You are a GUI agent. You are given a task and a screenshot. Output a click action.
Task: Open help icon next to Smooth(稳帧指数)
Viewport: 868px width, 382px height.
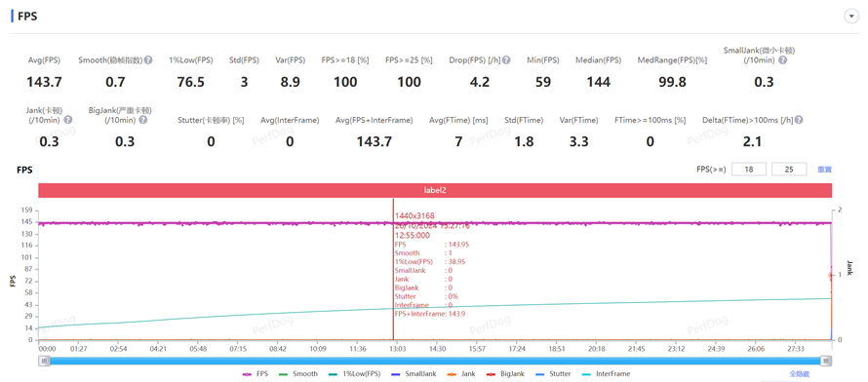coord(148,59)
